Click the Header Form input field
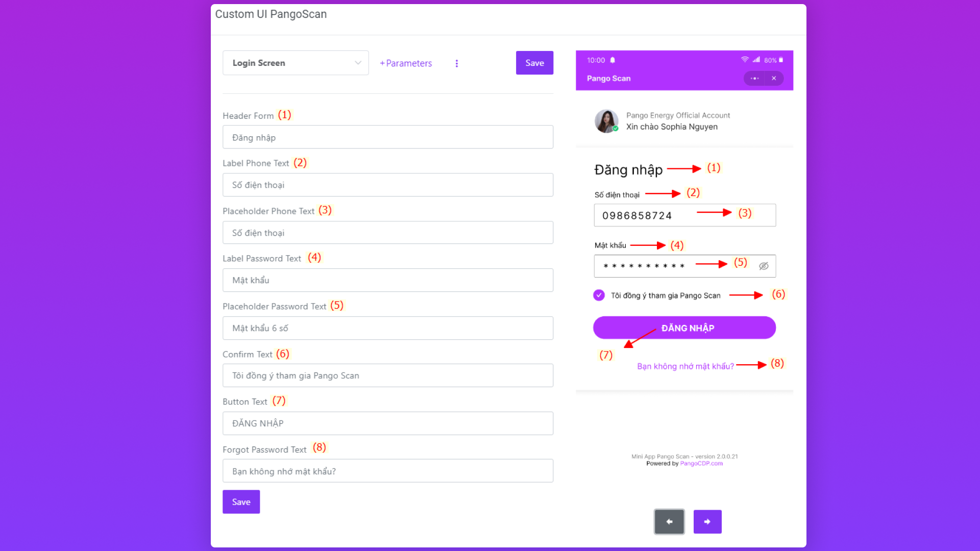 [387, 137]
